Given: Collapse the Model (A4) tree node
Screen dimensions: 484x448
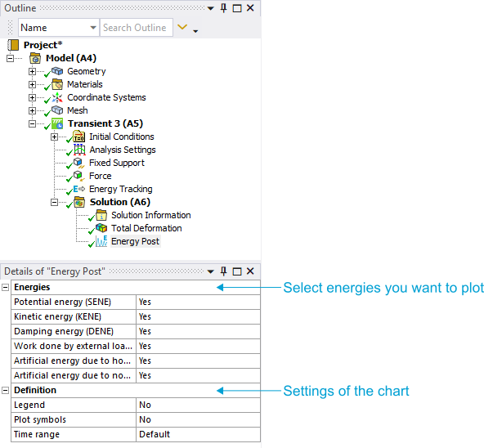Looking at the screenshot, I should pyautogui.click(x=10, y=58).
